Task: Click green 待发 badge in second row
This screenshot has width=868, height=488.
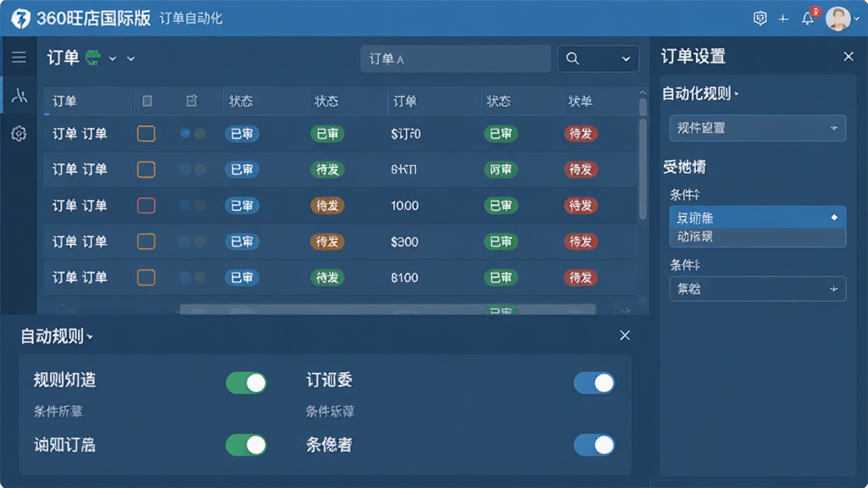Action: click(327, 169)
